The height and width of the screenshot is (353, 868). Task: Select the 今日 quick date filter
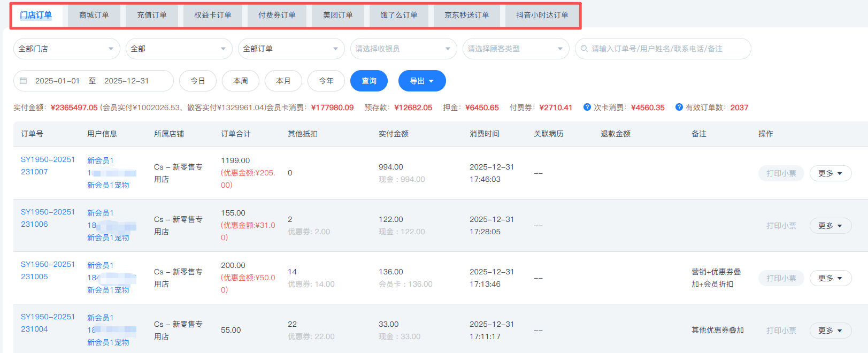point(198,81)
